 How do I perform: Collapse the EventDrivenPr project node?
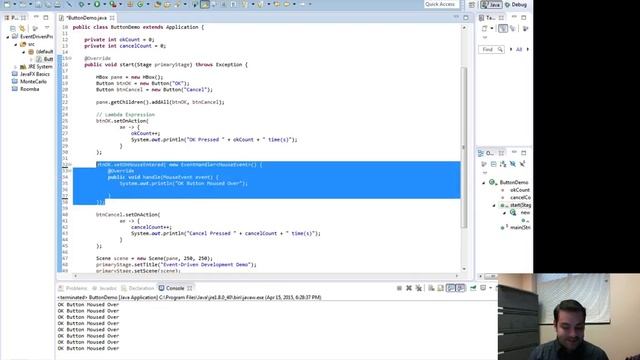[x=7, y=37]
